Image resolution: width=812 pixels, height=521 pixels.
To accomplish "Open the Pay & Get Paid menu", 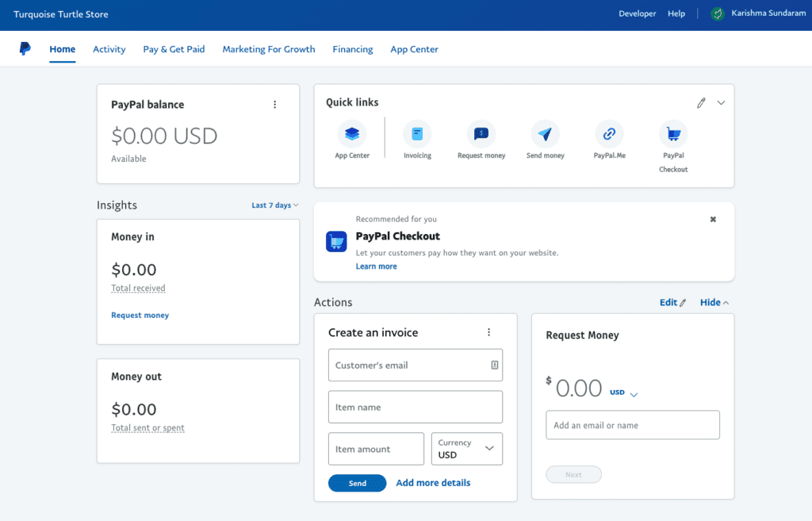I will point(174,49).
